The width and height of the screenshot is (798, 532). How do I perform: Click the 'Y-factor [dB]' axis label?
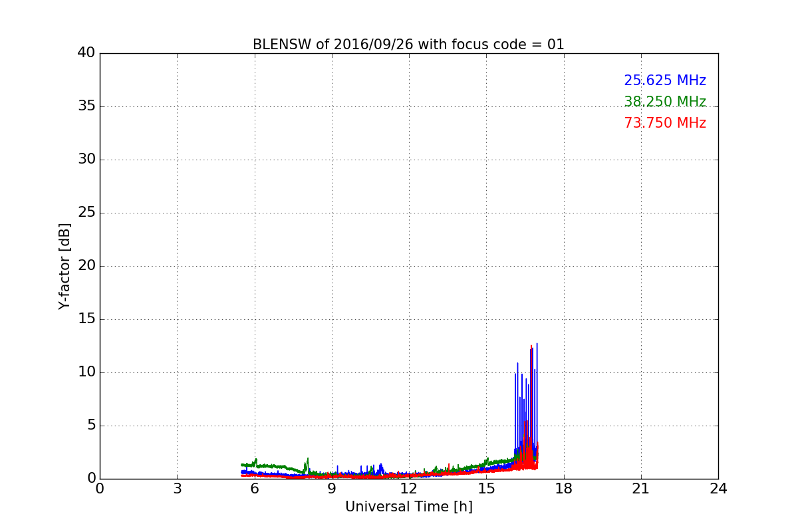point(65,266)
